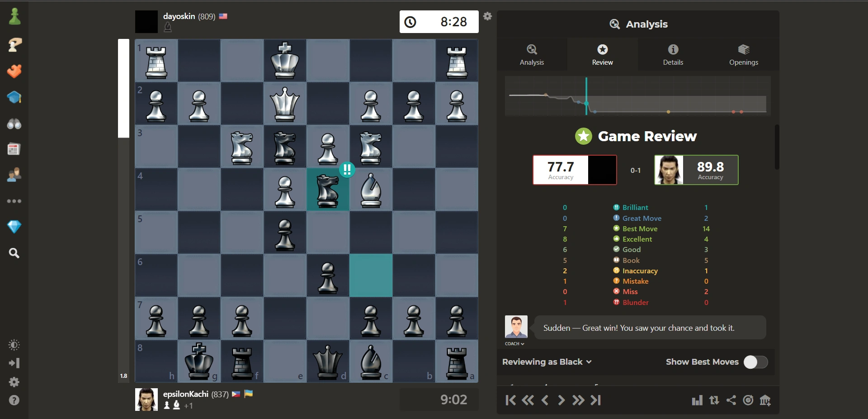Open Puzzles from the left sidebar
Viewport: 868px width, 419px height.
tap(14, 71)
